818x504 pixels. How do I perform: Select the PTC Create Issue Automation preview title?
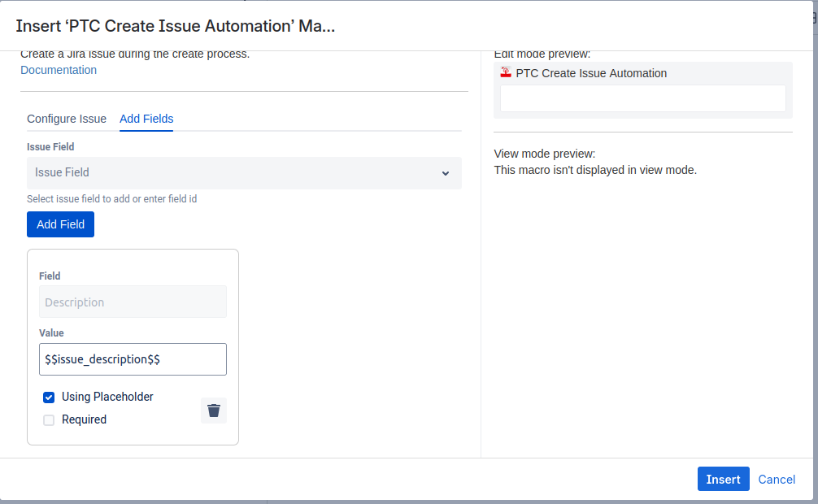(591, 73)
